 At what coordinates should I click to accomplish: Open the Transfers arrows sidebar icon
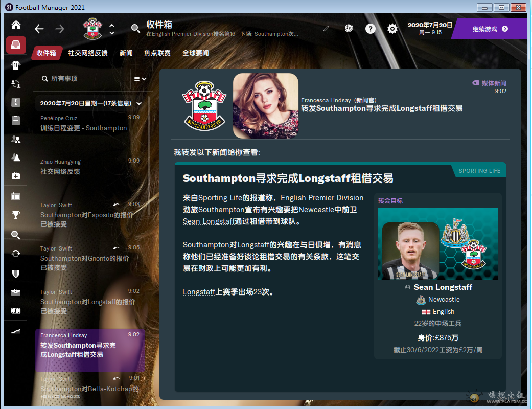(16, 253)
